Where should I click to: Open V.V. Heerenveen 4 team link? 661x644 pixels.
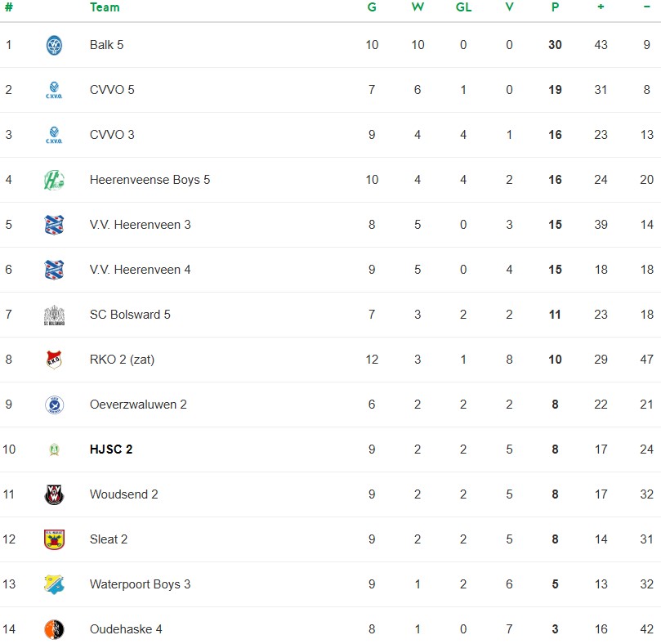point(140,270)
